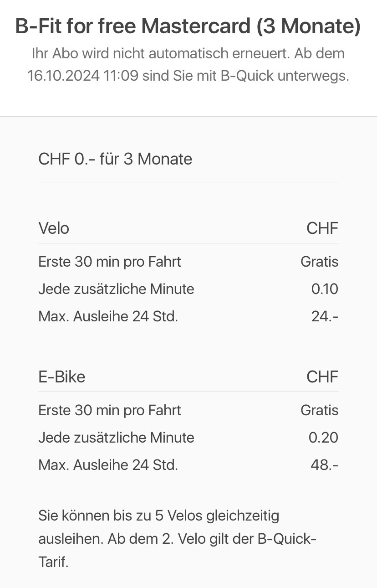Select the CHF 0.- für 3 Monate price line
The image size is (377, 588).
115,159
